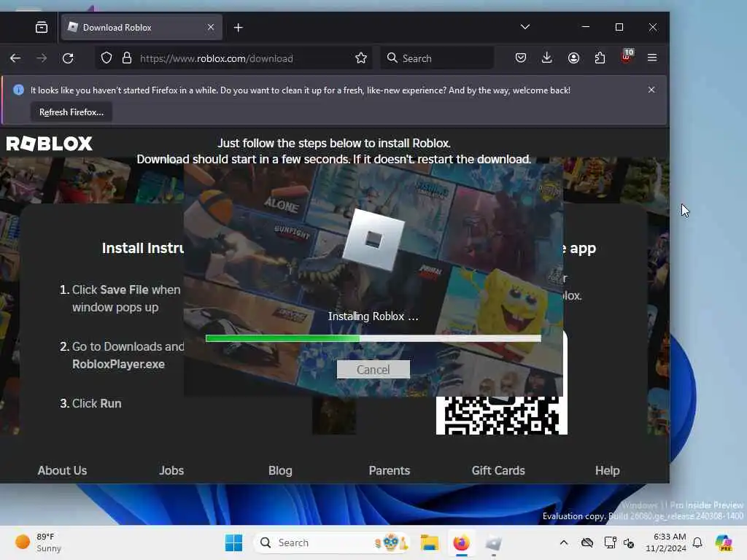This screenshot has height=560, width=747.
Task: Click the Windows taskbar Search field
Action: click(x=332, y=542)
